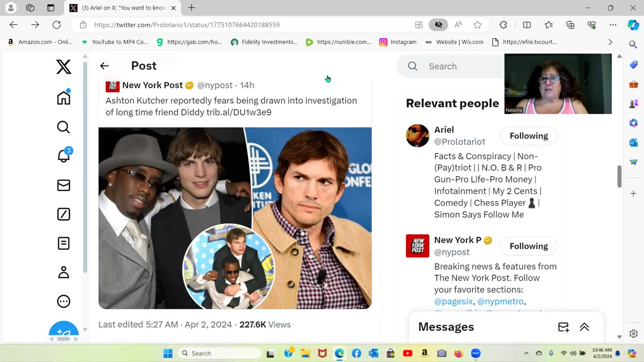Refresh the page

(x=57, y=25)
